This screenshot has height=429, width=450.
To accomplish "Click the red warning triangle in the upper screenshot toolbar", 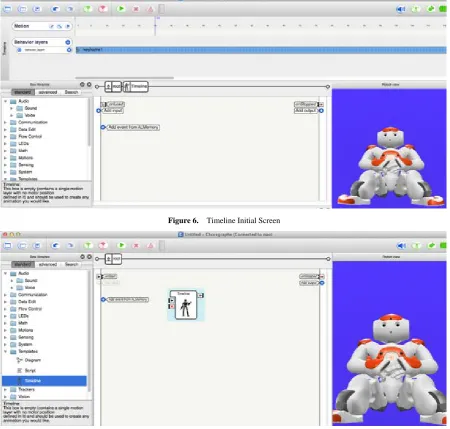I will [x=150, y=9].
